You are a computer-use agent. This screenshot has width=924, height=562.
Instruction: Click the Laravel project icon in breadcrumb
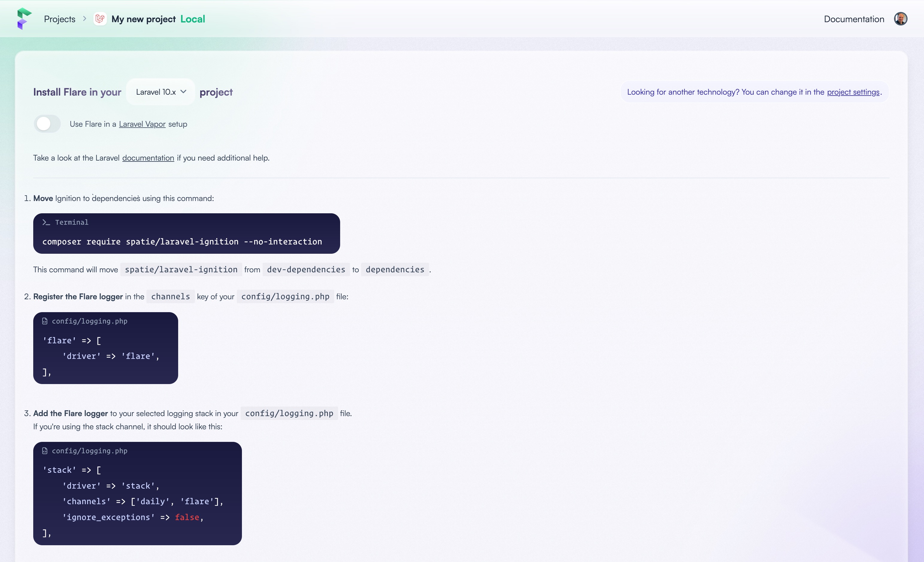pyautogui.click(x=100, y=19)
